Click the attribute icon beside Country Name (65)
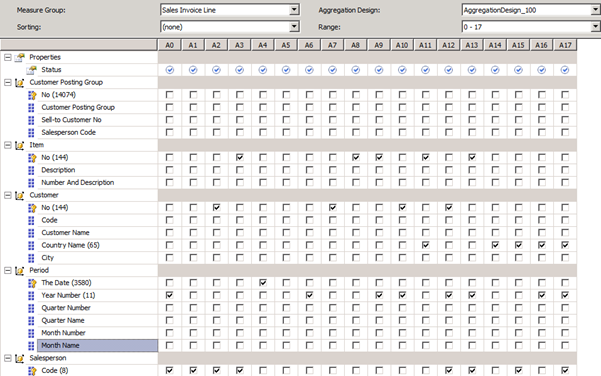The width and height of the screenshot is (601, 376). [31, 245]
